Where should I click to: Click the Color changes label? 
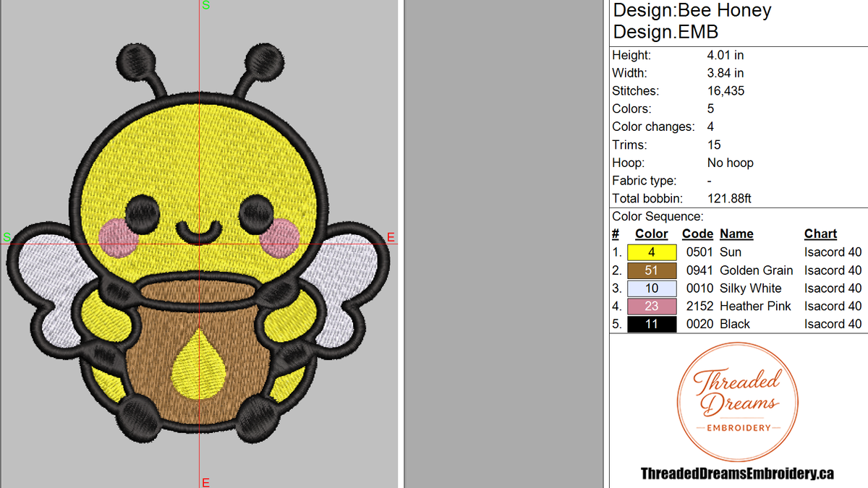coord(653,127)
